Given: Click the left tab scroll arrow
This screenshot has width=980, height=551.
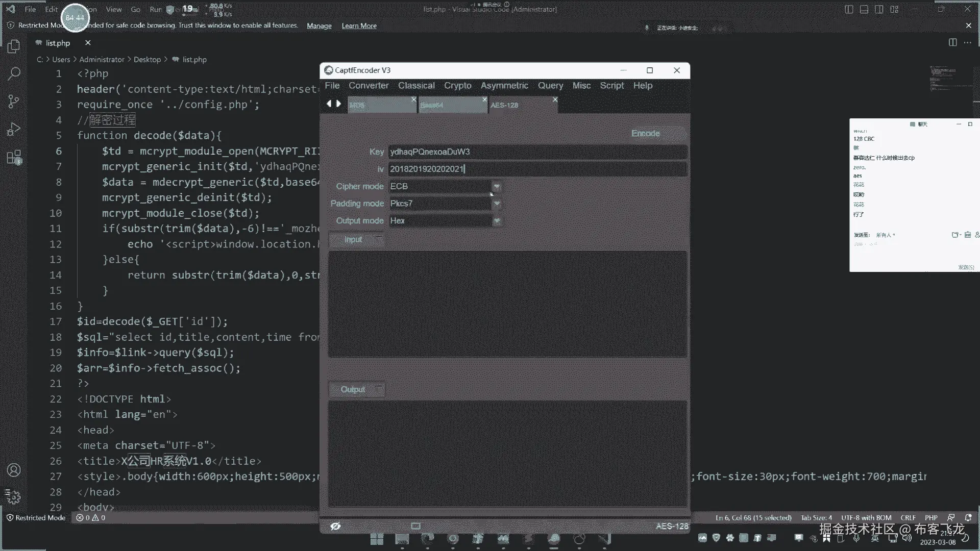Looking at the screenshot, I should 329,104.
